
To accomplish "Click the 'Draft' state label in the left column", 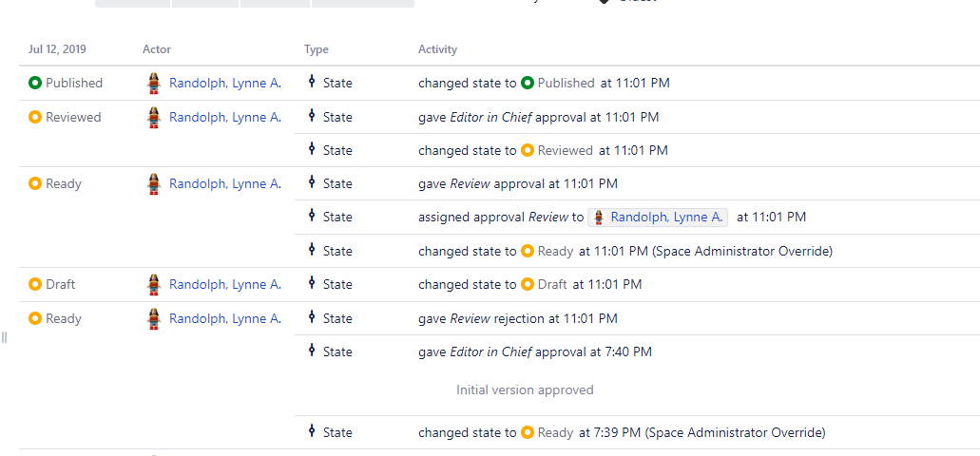I will tap(60, 284).
